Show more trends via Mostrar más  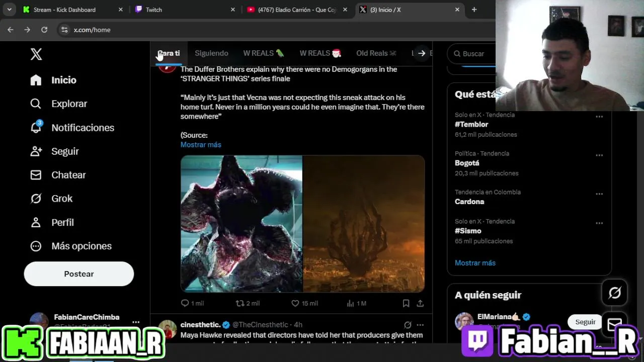click(x=475, y=263)
